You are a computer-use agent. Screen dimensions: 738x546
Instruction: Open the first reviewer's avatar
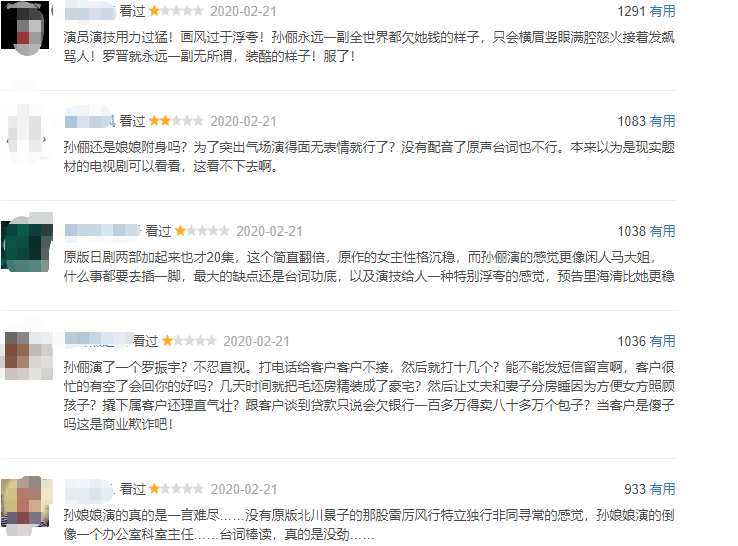click(25, 27)
